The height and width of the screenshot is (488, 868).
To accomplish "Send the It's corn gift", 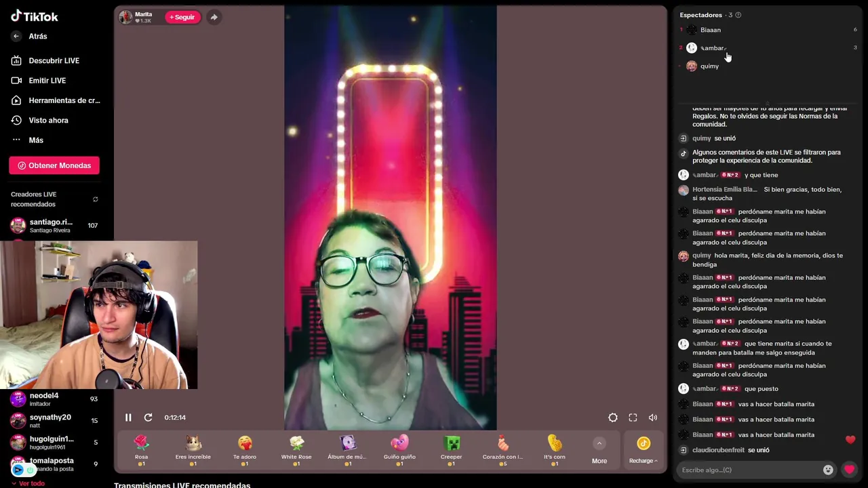I will click(555, 451).
